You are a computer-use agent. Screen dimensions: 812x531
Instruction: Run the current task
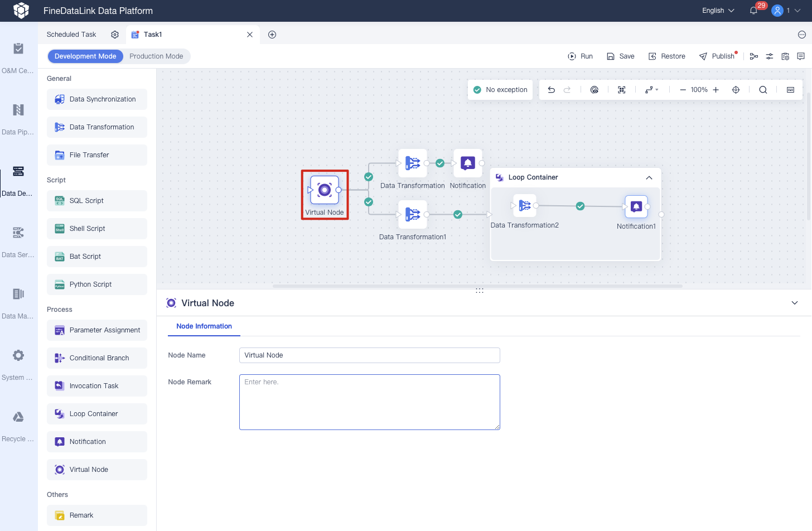point(580,56)
